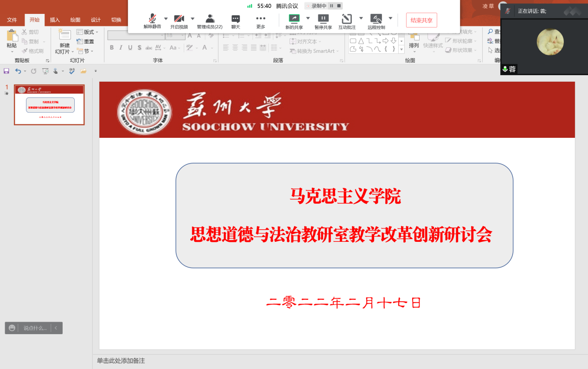Viewport: 588px width, 369px height.
Task: Select slide 1 thumbnail in slide panel
Action: pyautogui.click(x=49, y=105)
